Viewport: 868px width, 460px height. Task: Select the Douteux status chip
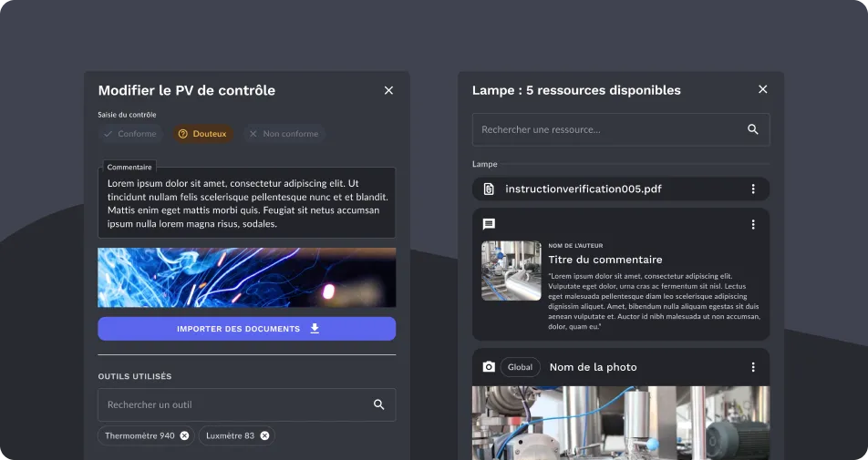coord(202,134)
